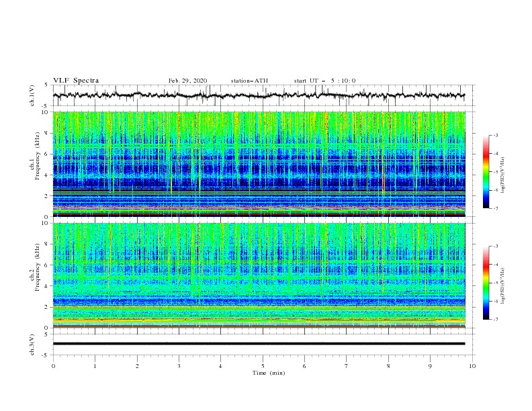Click time axis tick label '7'
Viewport: 532px width, 411px height.
pyautogui.click(x=347, y=366)
